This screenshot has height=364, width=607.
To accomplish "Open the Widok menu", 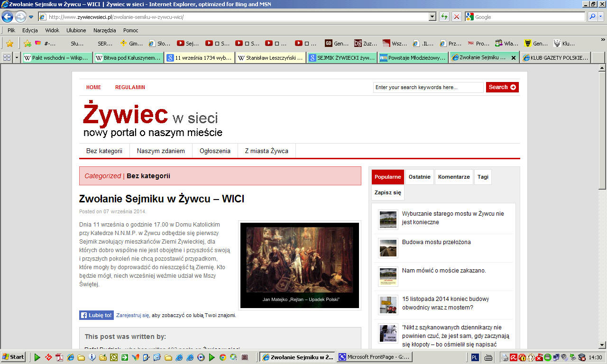I will (52, 30).
